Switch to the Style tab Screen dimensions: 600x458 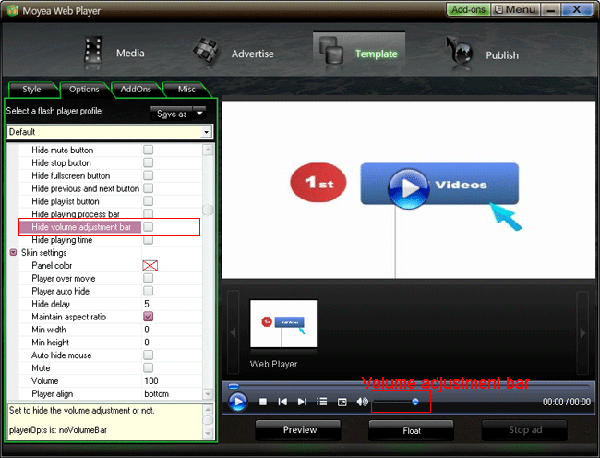tap(32, 89)
